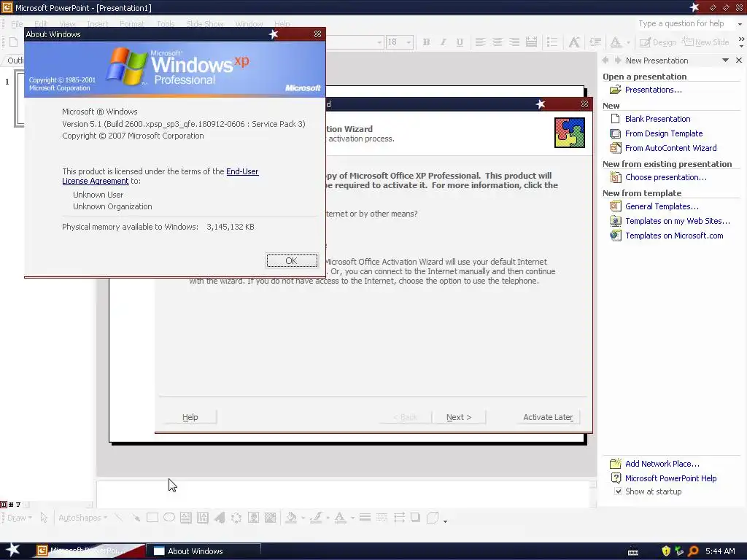Toggle Italic formatting in the toolbar
Screen dimensions: 747x560
(x=443, y=42)
